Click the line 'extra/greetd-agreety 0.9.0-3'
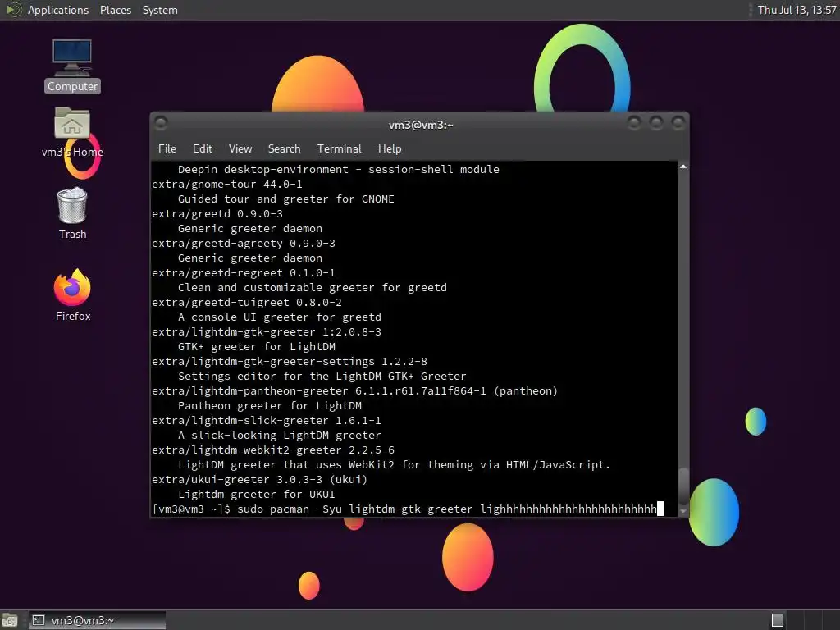 [x=243, y=243]
